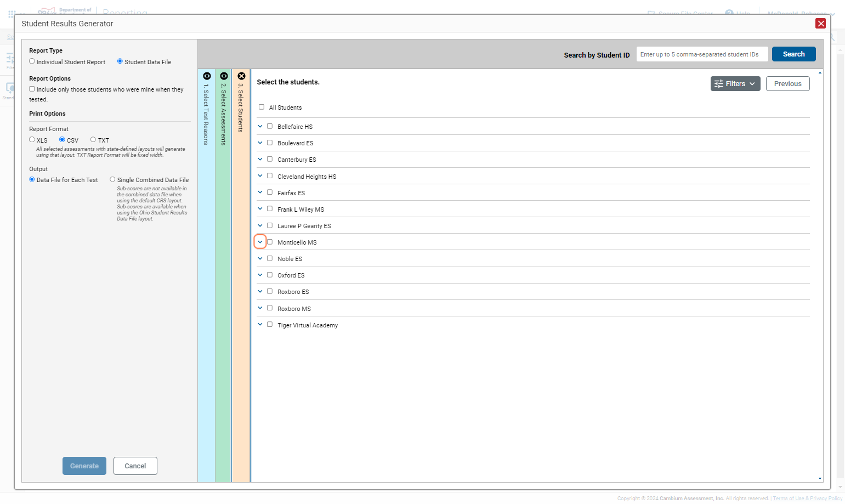Check the Bellefaire HS checkbox

[270, 126]
